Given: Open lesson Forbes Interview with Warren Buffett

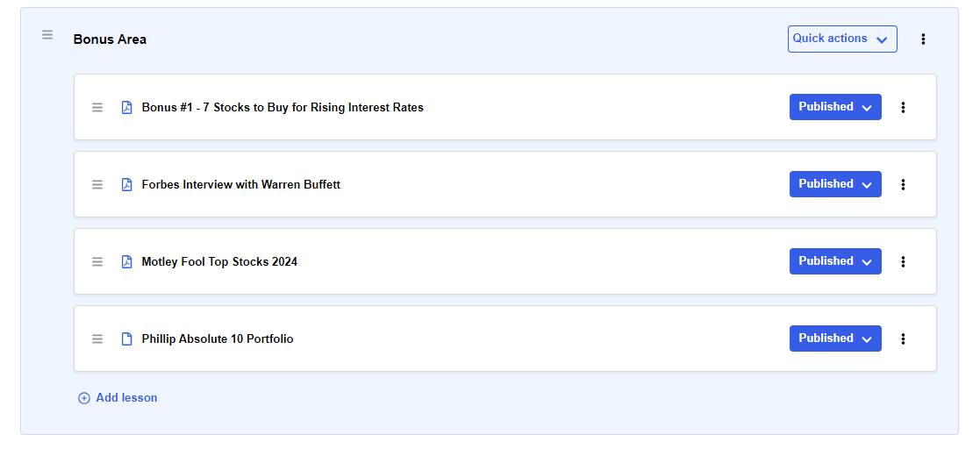Looking at the screenshot, I should [x=241, y=184].
